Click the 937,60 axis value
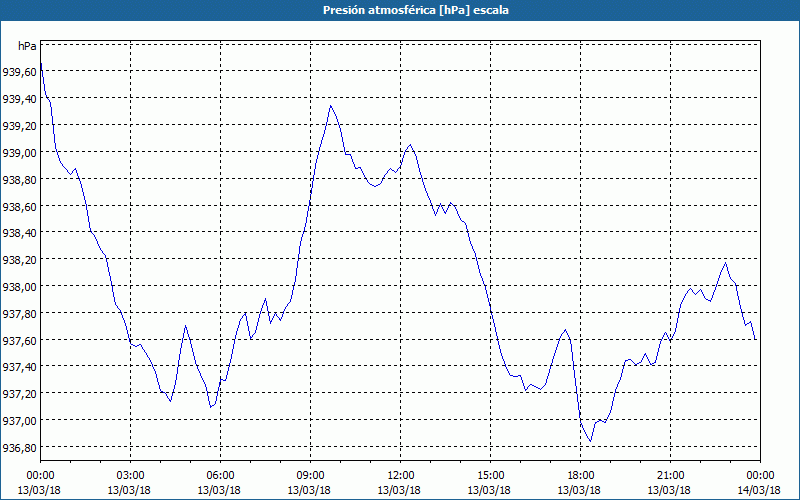 [19, 340]
